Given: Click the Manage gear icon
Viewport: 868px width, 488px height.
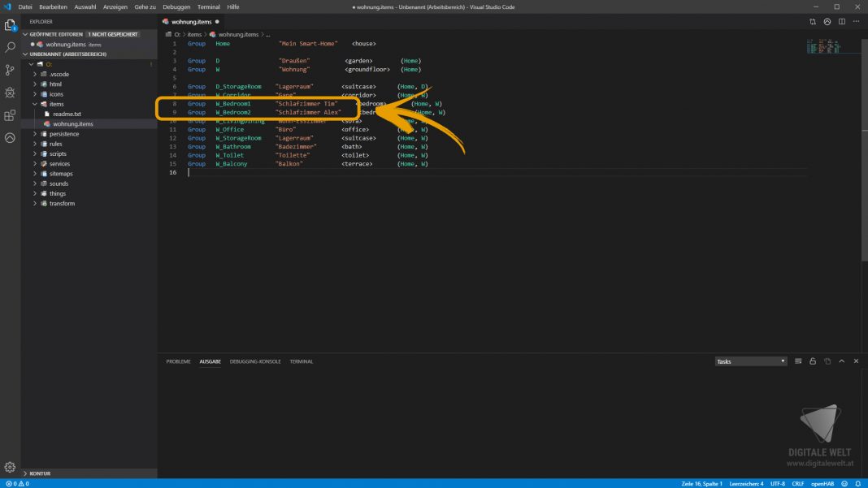Looking at the screenshot, I should pos(10,467).
